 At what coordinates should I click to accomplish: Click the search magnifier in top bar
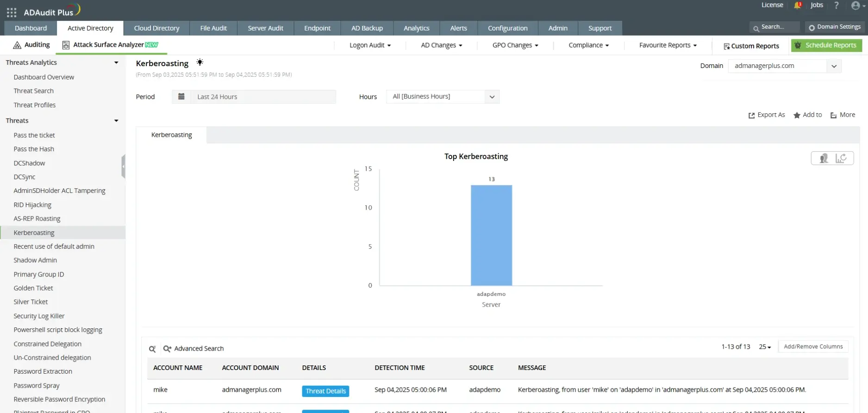pos(756,29)
